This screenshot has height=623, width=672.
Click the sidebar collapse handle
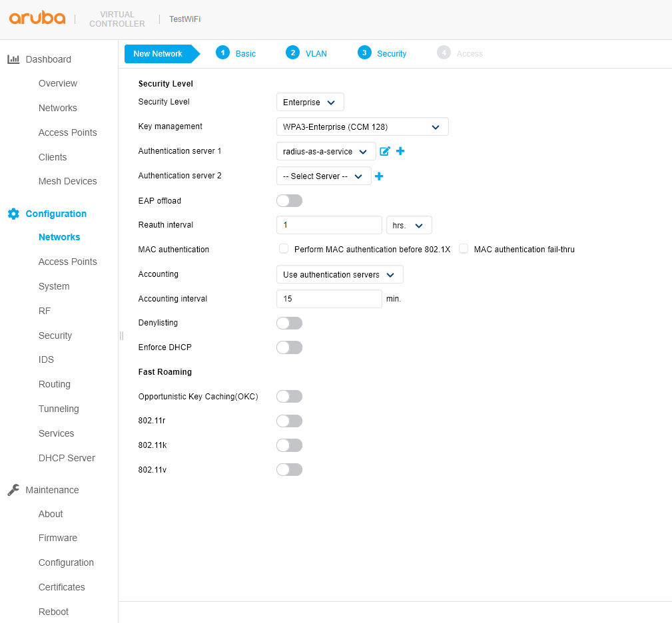click(x=121, y=335)
